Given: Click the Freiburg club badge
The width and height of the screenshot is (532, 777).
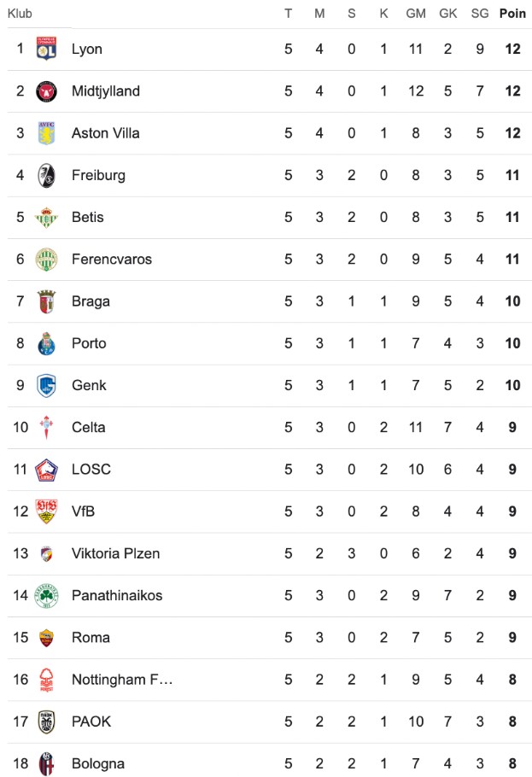Looking at the screenshot, I should tap(46, 175).
